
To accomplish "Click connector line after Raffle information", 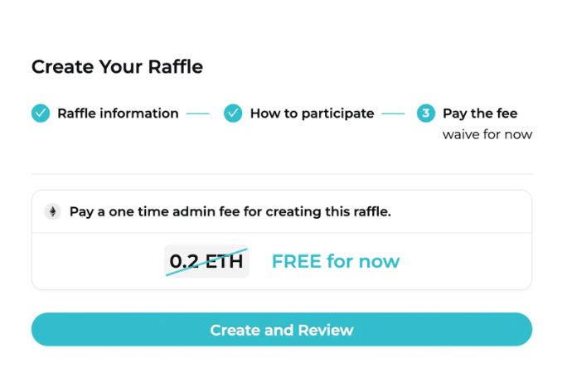I will pyautogui.click(x=198, y=114).
